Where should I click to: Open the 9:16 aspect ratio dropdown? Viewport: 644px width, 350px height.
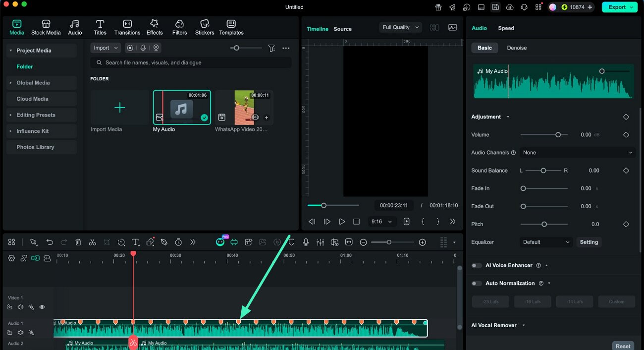pyautogui.click(x=381, y=222)
